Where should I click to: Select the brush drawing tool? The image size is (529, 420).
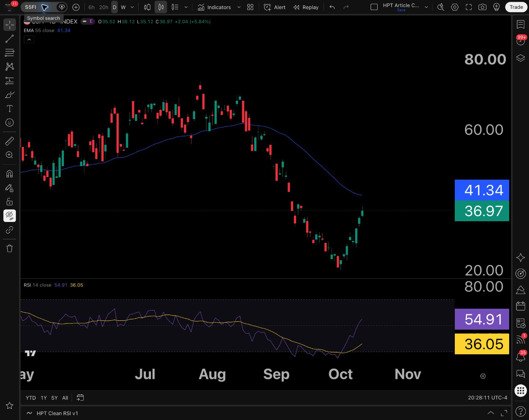click(10, 94)
